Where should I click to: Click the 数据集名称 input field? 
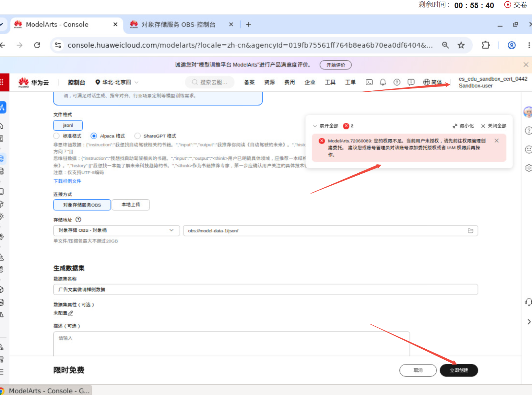click(266, 289)
